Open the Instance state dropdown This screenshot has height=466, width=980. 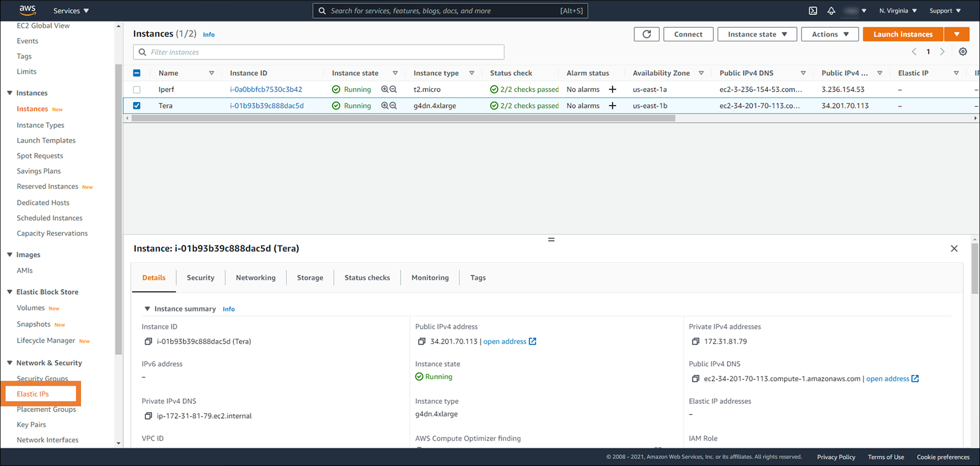[x=757, y=34]
